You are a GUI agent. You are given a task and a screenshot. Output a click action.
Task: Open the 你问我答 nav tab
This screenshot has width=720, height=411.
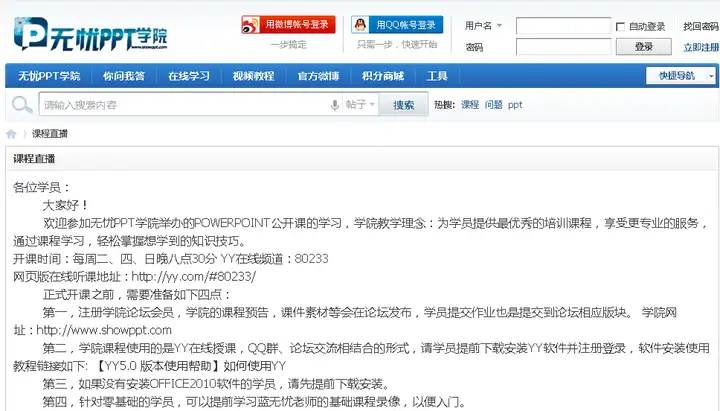[x=124, y=76]
